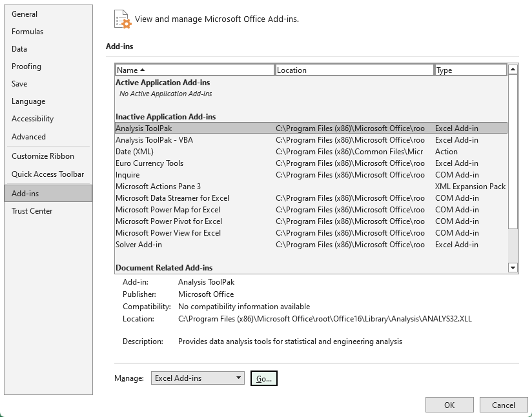532x417 pixels.
Task: Click the Add-ins gear document icon
Action: click(123, 19)
